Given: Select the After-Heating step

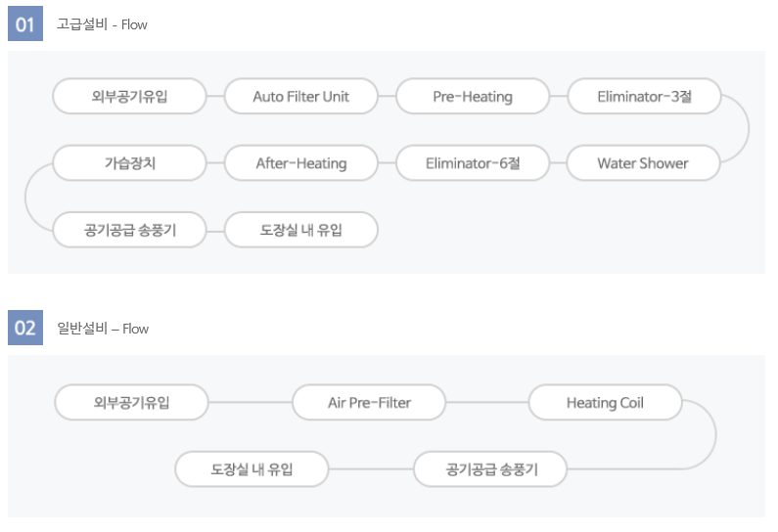Looking at the screenshot, I should point(301,163).
